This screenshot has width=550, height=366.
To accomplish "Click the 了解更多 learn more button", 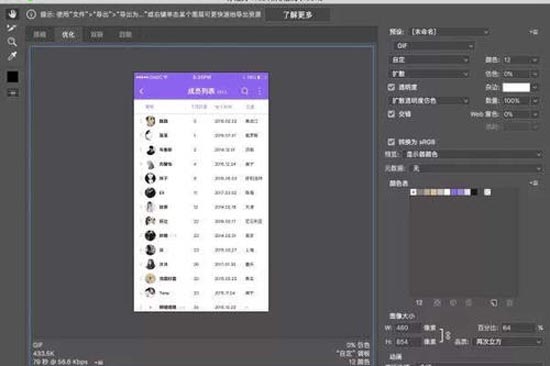I will point(297,15).
